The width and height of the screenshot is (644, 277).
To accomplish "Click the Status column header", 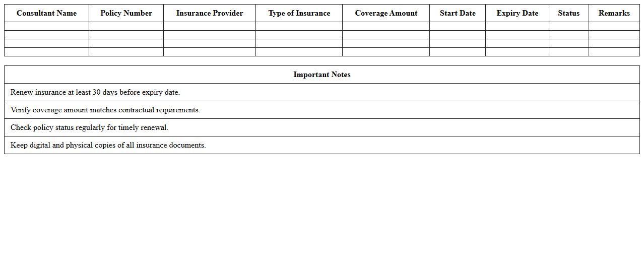I will (569, 13).
